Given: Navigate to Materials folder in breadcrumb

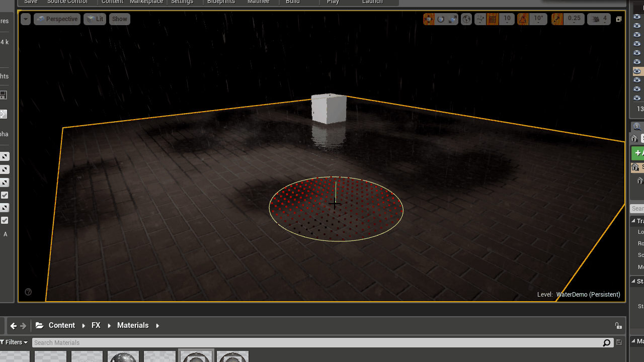Looking at the screenshot, I should click(133, 326).
